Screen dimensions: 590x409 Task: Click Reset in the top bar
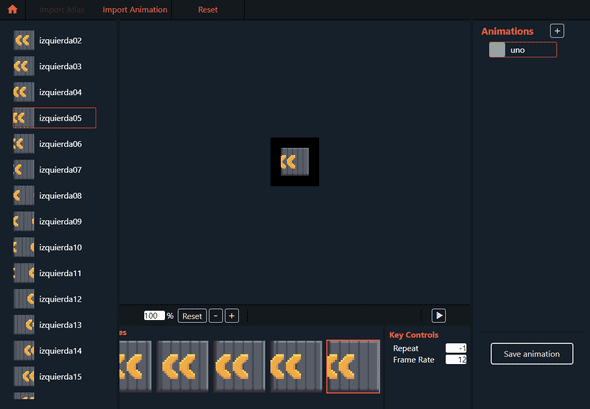point(208,10)
